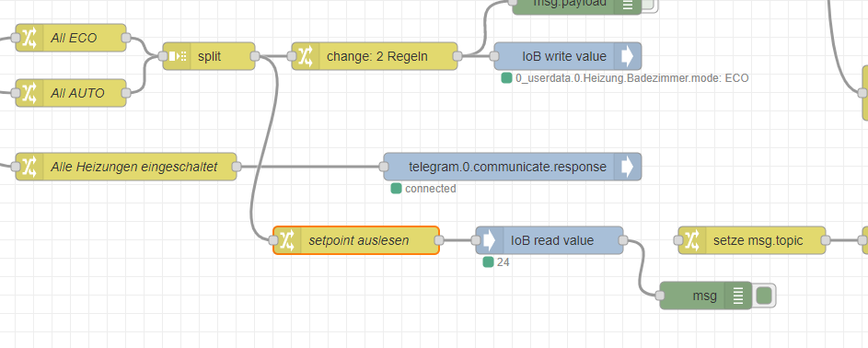Click output port of setze msg.topic node
868x348 pixels.
[826, 240]
